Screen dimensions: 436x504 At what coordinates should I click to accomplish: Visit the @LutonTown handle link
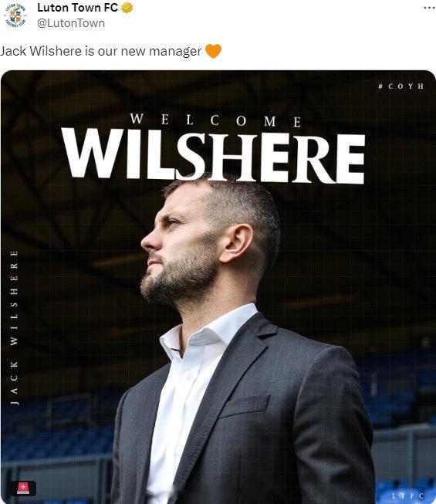pyautogui.click(x=71, y=23)
